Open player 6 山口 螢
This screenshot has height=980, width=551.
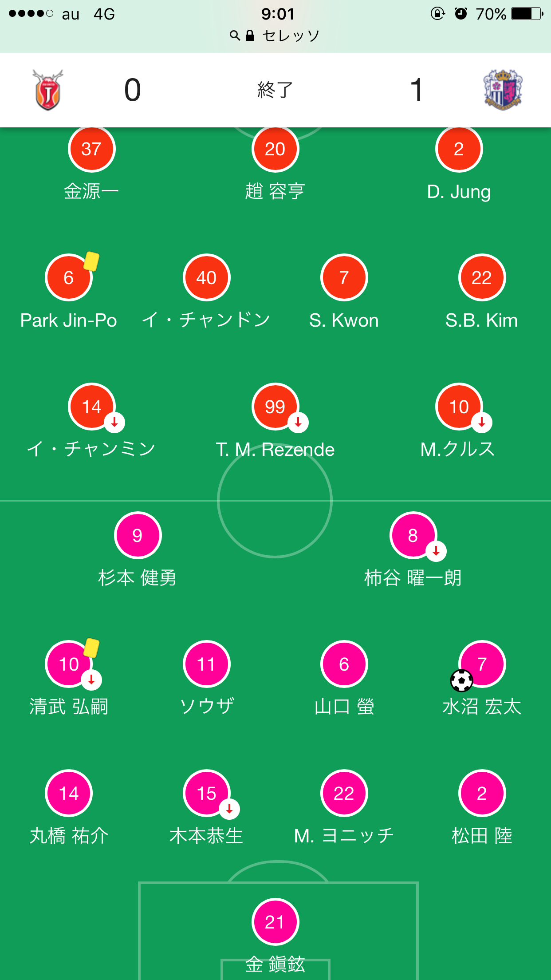point(344,664)
